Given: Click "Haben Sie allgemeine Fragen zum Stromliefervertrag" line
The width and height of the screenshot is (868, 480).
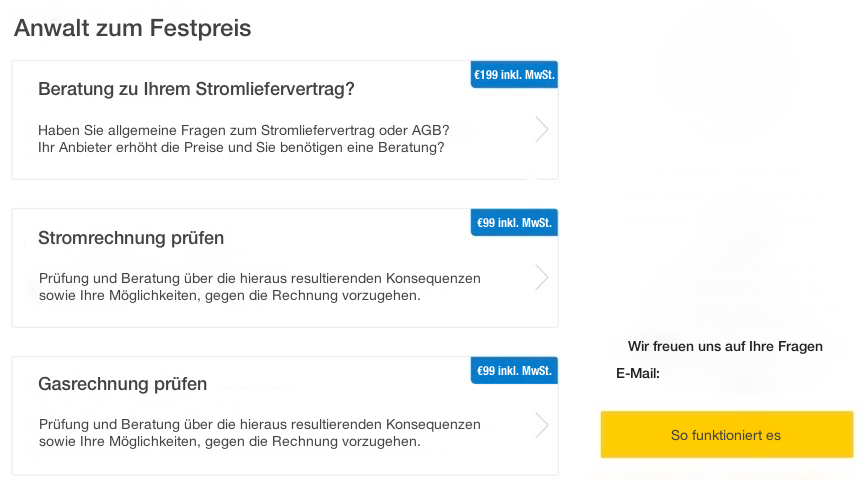Looking at the screenshot, I should [x=243, y=130].
